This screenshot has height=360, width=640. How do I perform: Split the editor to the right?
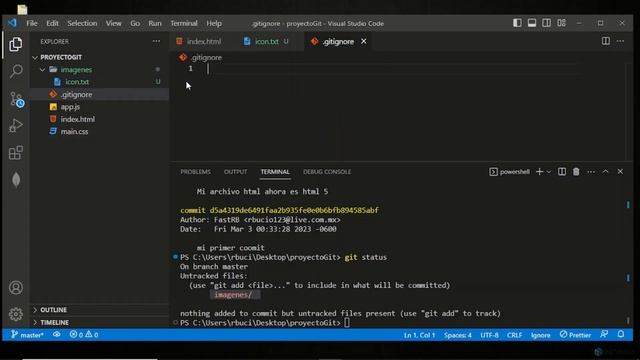pos(606,41)
